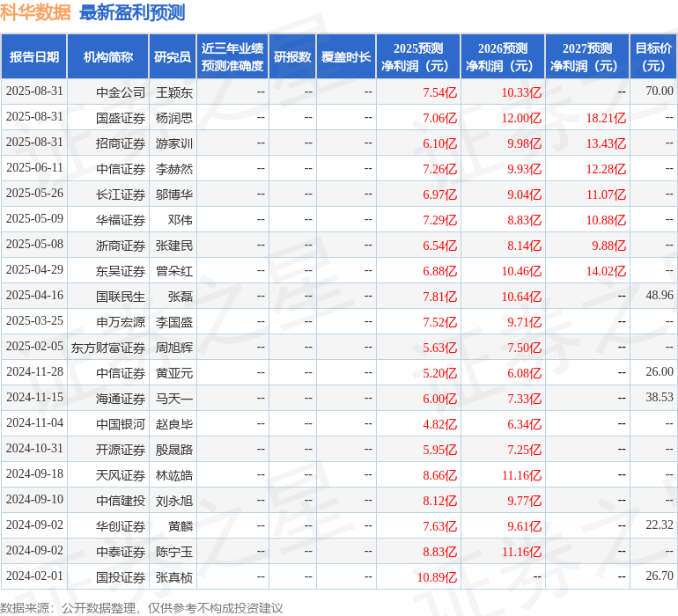Click the 研究员 column header
Viewport: 678px width, 616px height.
coord(172,57)
